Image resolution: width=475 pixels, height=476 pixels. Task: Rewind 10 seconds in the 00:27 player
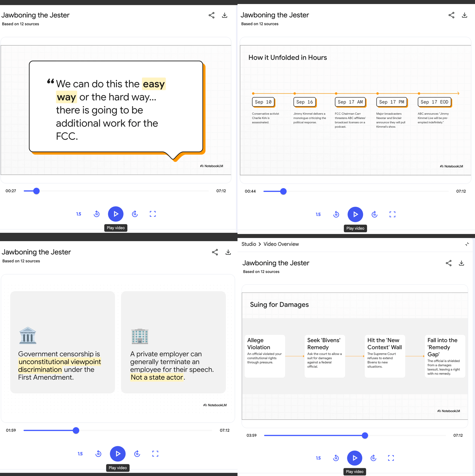tap(97, 214)
